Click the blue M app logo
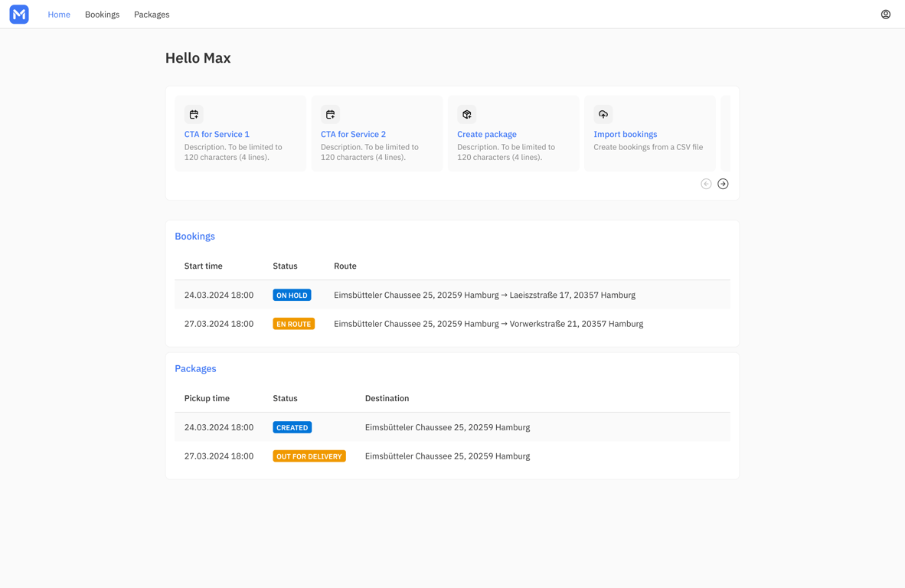Image resolution: width=905 pixels, height=588 pixels. click(x=19, y=15)
